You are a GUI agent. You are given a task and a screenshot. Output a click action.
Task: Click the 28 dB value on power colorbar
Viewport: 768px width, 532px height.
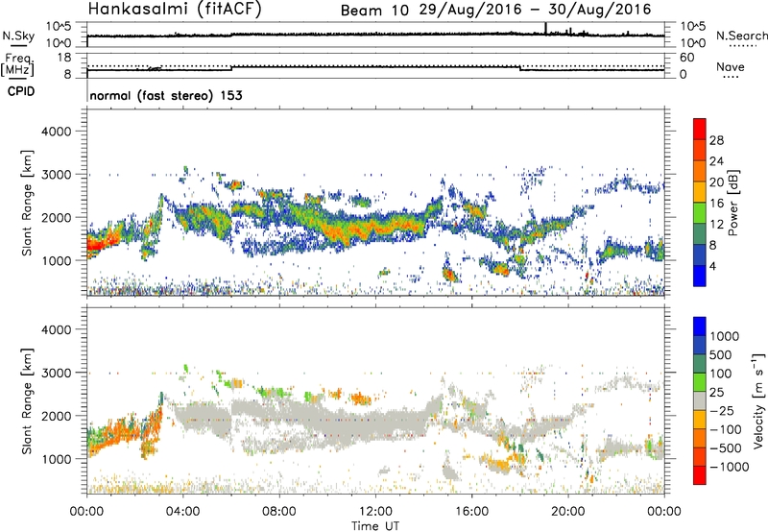716,140
